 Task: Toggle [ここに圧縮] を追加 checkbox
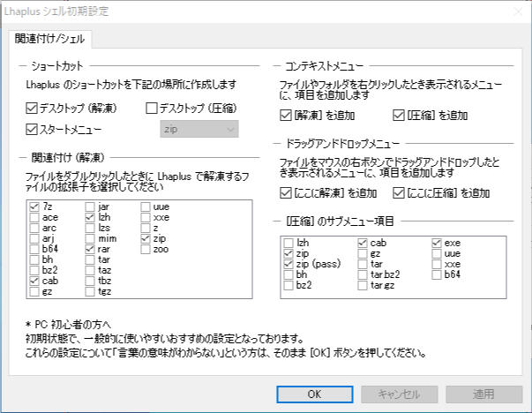[x=398, y=193]
